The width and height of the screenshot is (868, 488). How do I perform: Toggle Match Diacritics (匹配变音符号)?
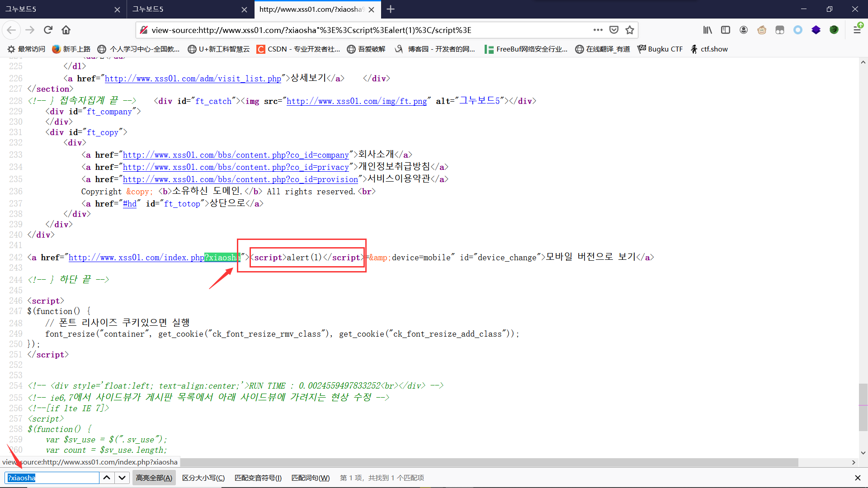[258, 478]
